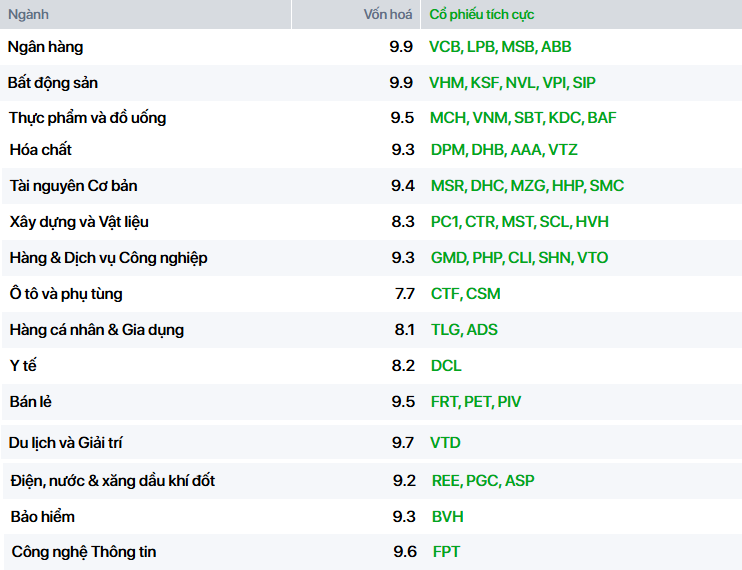Click stocks DPM, DHB, AAA, VTZ

click(x=504, y=150)
